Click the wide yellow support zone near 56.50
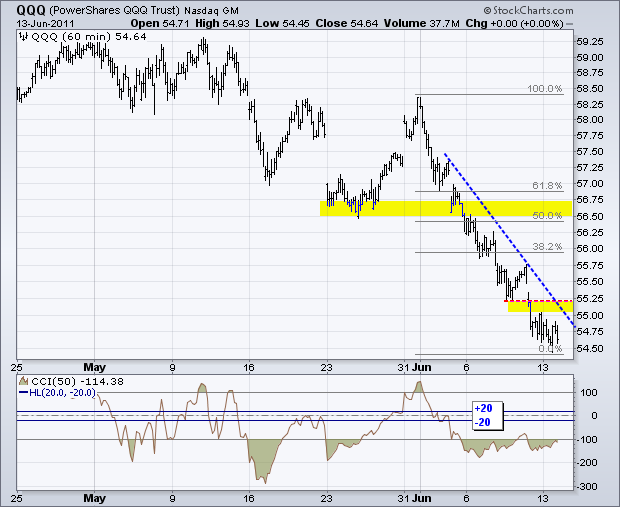Image resolution: width=620 pixels, height=507 pixels. [x=446, y=208]
